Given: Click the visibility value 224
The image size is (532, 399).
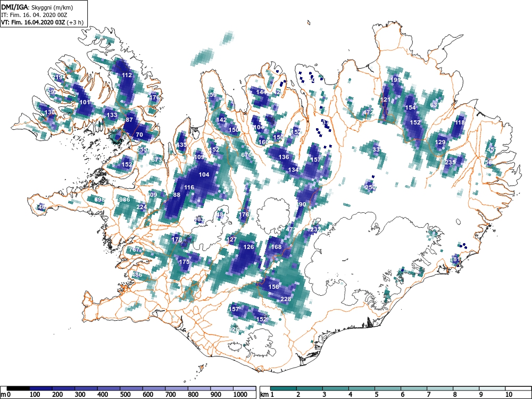Looking at the screenshot, I should click(x=142, y=207).
